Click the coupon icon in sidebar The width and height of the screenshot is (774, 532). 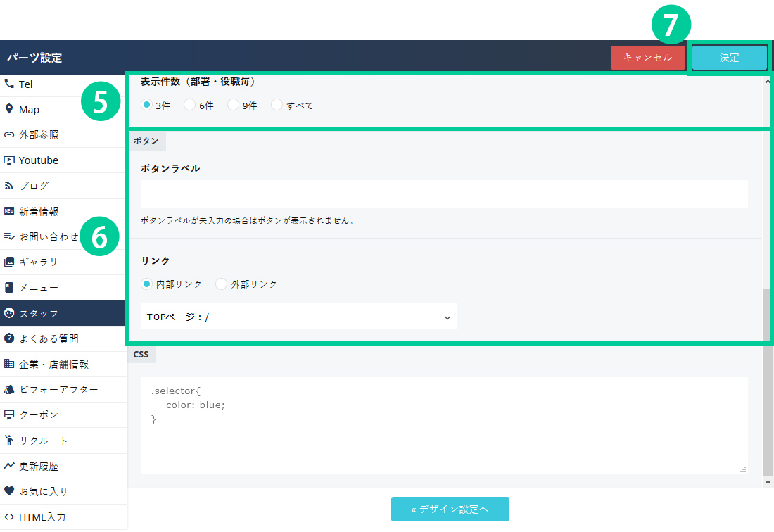[9, 414]
